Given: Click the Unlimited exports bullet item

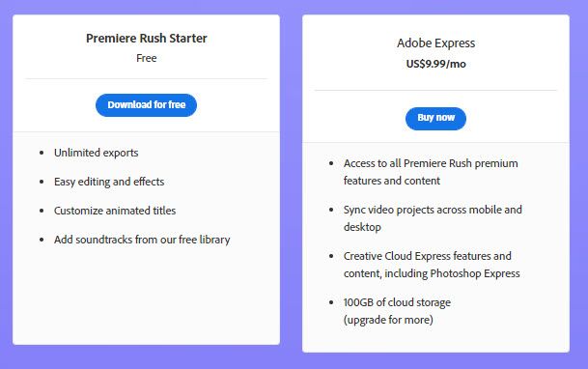Looking at the screenshot, I should [96, 153].
